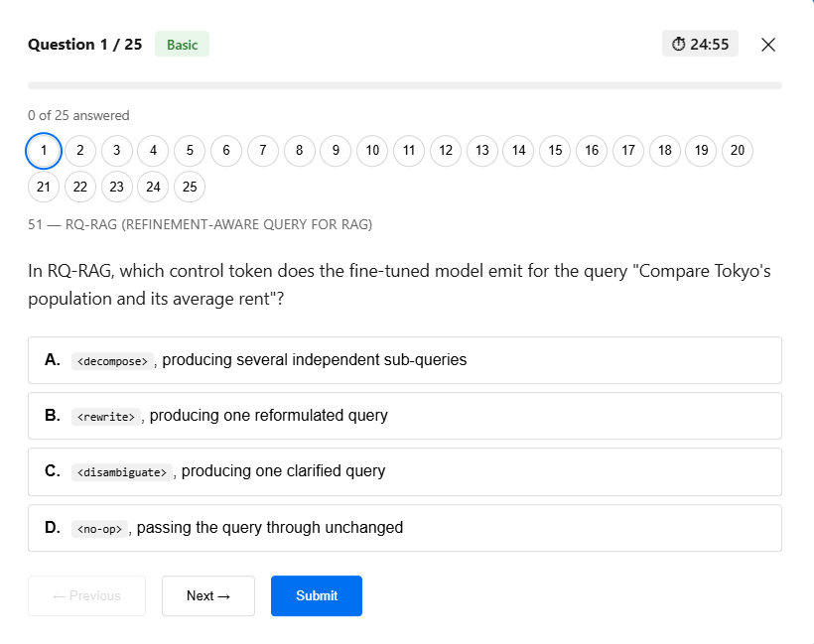The image size is (814, 644).
Task: Navigate to question 17
Action: (x=628, y=151)
